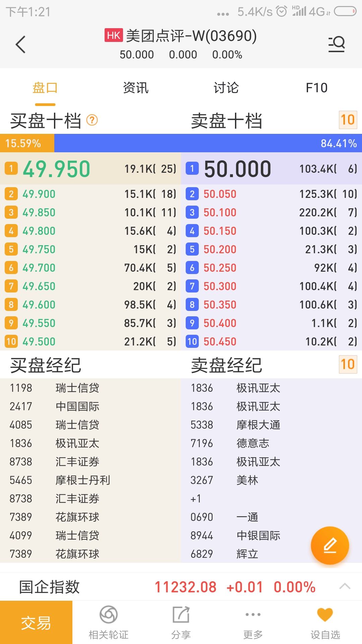Tap sell broker 7196 德意志
The height and width of the screenshot is (644, 362).
(x=230, y=443)
